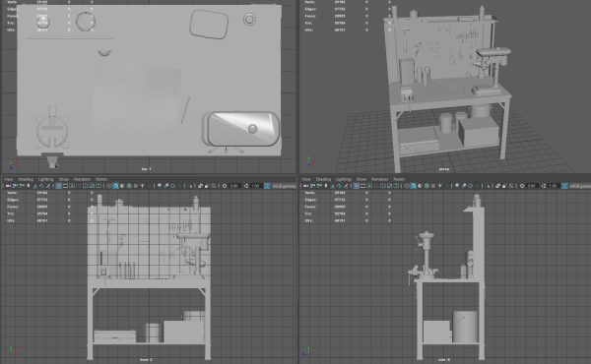Click Exposure value field in side view toolbar
This screenshot has height=364, width=591.
pos(532,186)
